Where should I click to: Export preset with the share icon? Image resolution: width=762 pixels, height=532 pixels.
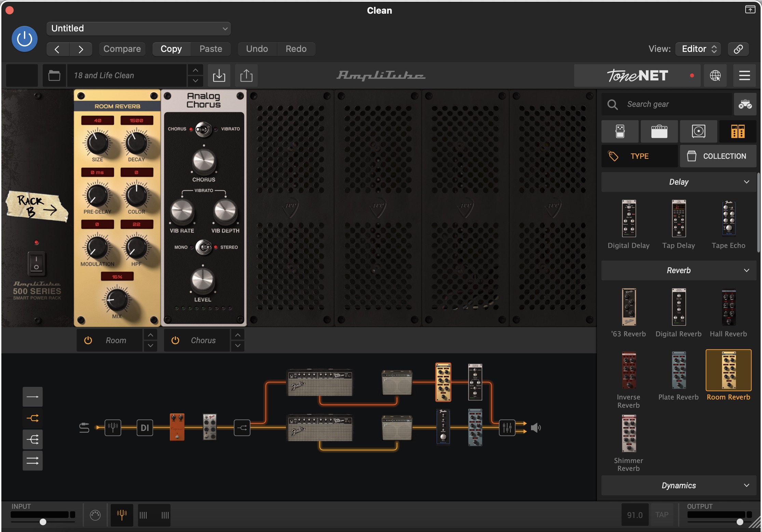tap(246, 75)
